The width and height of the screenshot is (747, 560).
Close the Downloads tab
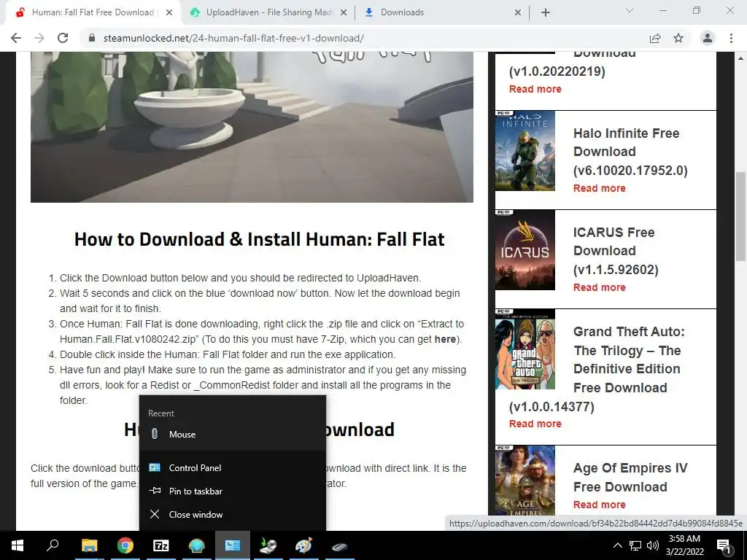coord(518,12)
